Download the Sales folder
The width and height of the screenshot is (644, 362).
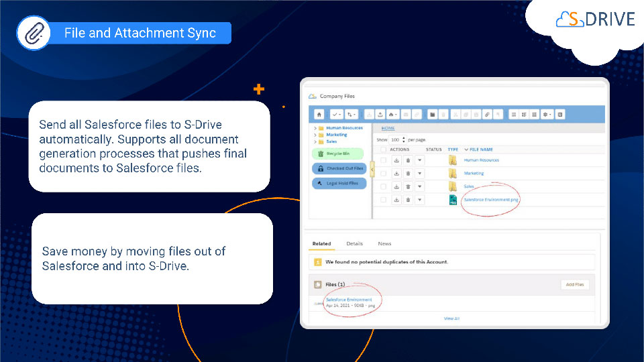[396, 186]
